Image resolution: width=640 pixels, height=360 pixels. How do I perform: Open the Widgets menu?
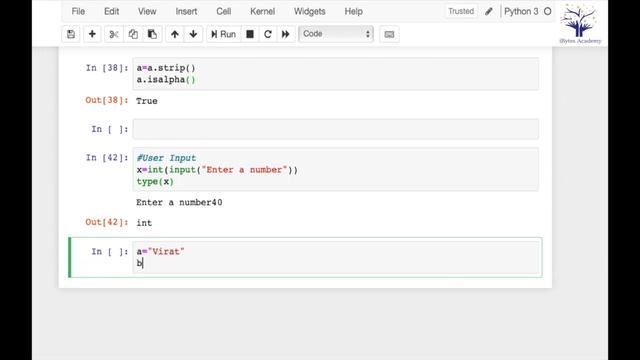coord(309,11)
